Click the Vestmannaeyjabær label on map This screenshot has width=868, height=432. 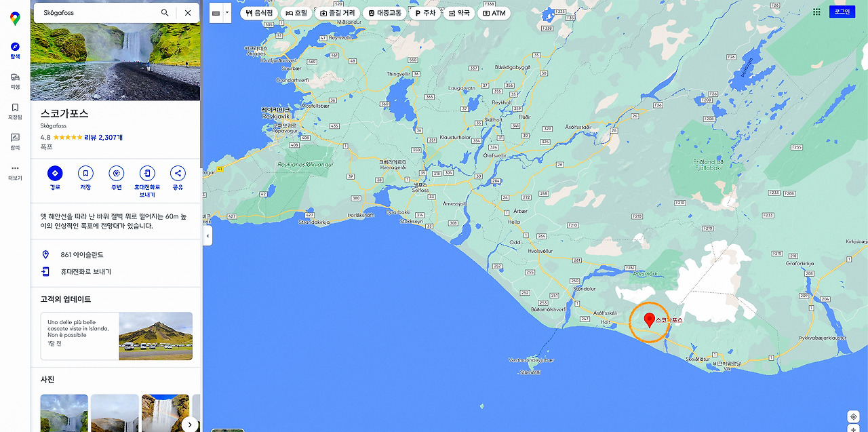531,360
